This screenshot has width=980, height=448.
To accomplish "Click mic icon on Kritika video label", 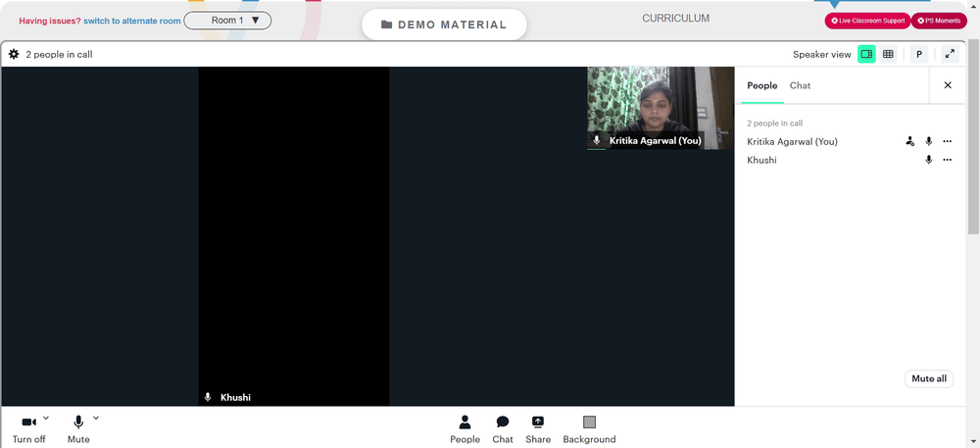I will [597, 140].
